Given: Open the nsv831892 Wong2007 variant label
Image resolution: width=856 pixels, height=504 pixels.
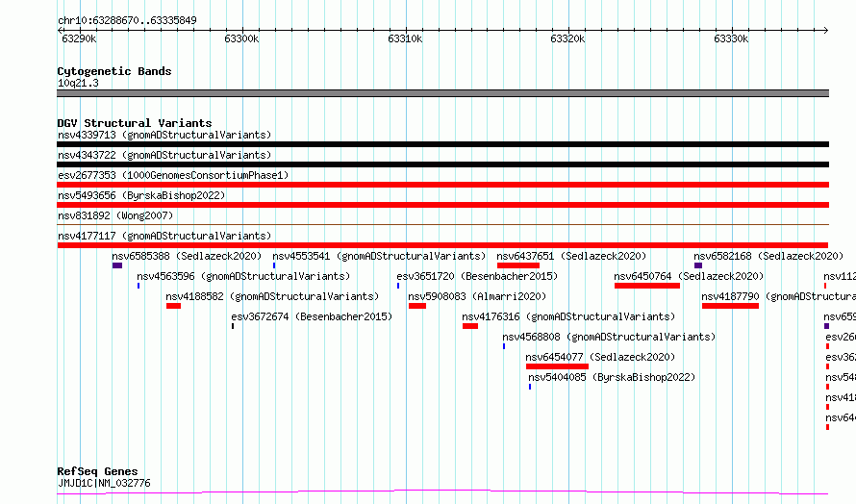Looking at the screenshot, I should click(x=115, y=215).
